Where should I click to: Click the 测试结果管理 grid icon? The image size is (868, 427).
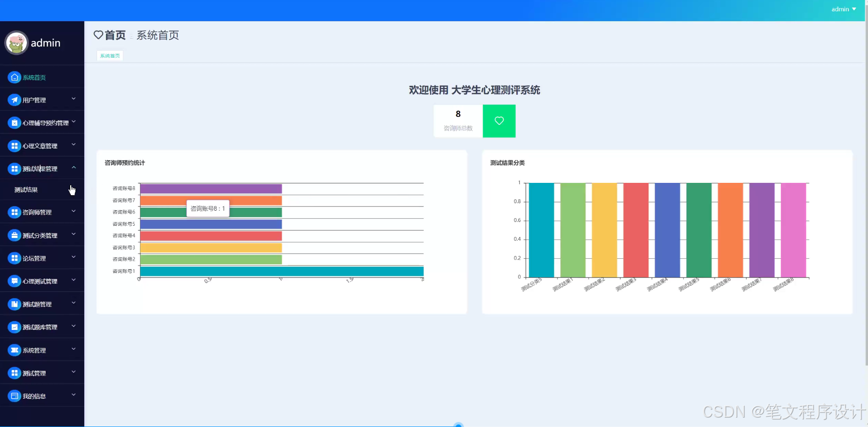[15, 169]
